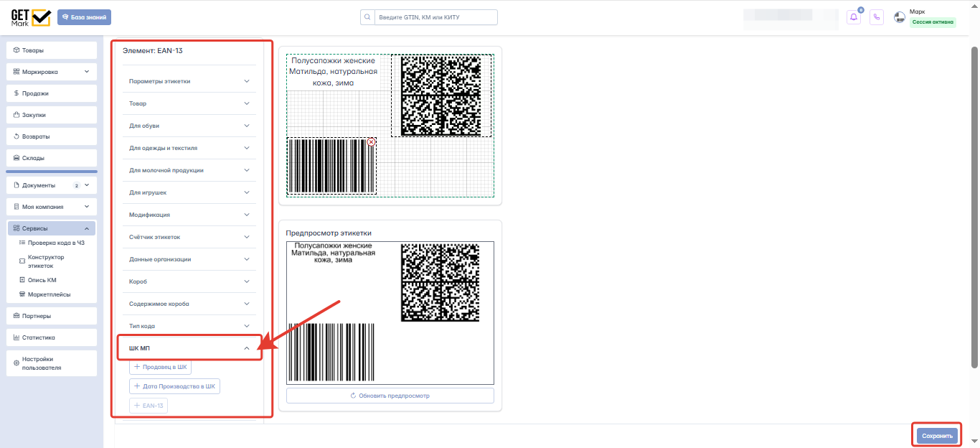This screenshot has width=980, height=448.
Task: Add Дата Производства в ШК element
Action: pos(174,386)
